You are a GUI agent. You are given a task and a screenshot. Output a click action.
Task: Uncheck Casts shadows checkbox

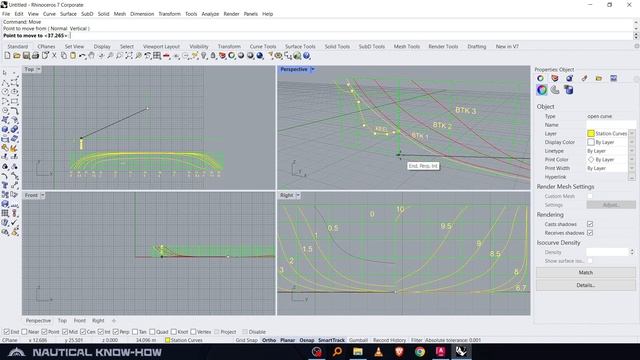point(590,224)
